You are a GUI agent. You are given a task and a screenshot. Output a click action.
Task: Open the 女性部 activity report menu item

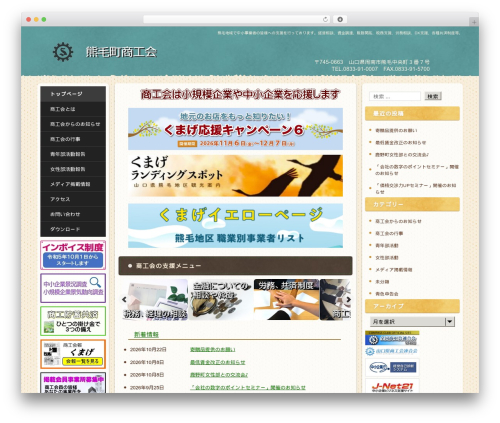point(73,169)
